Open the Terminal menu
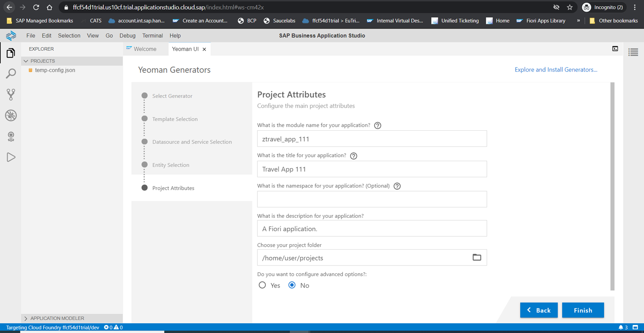Screen dimensions: 644x333 pyautogui.click(x=152, y=36)
